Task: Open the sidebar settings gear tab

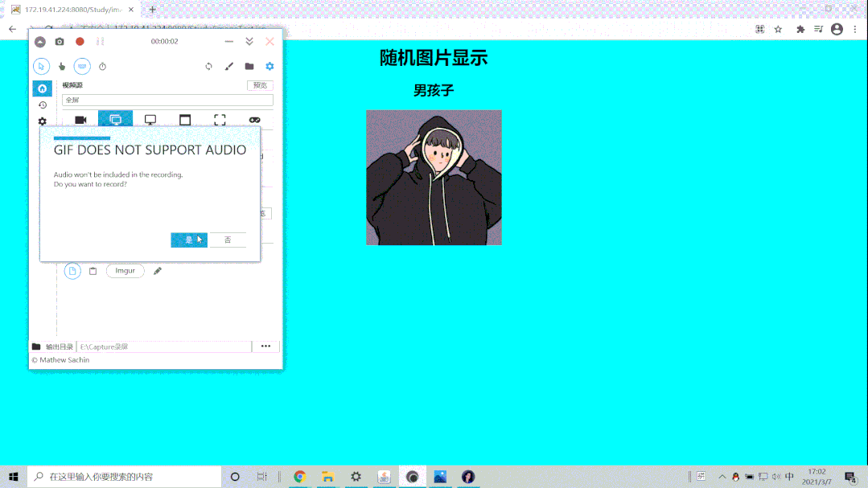Action: coord(42,121)
